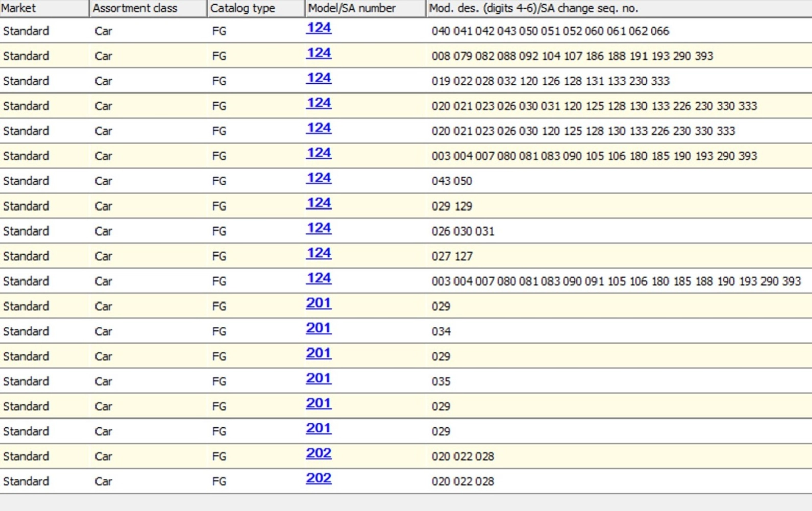This screenshot has height=511, width=812.
Task: Click 'Car' in the 035 row
Action: point(103,382)
